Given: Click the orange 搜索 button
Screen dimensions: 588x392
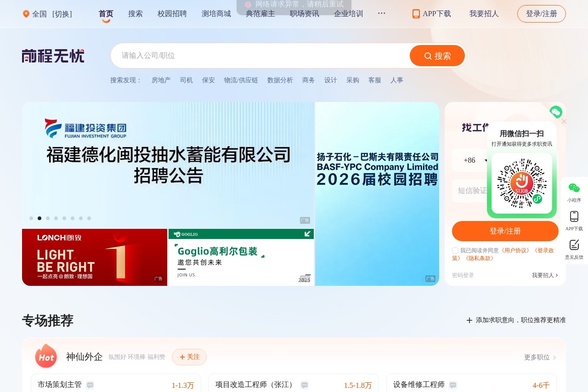Looking at the screenshot, I should (437, 56).
